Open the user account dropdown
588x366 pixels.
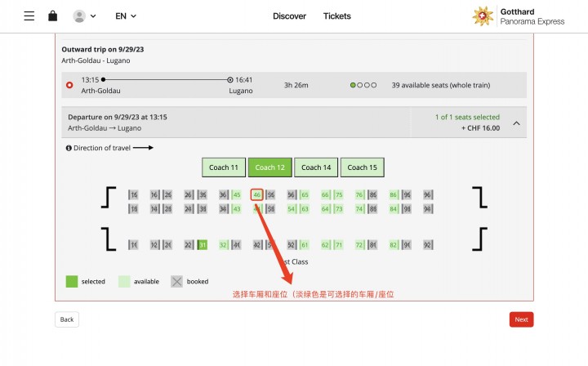pos(85,16)
